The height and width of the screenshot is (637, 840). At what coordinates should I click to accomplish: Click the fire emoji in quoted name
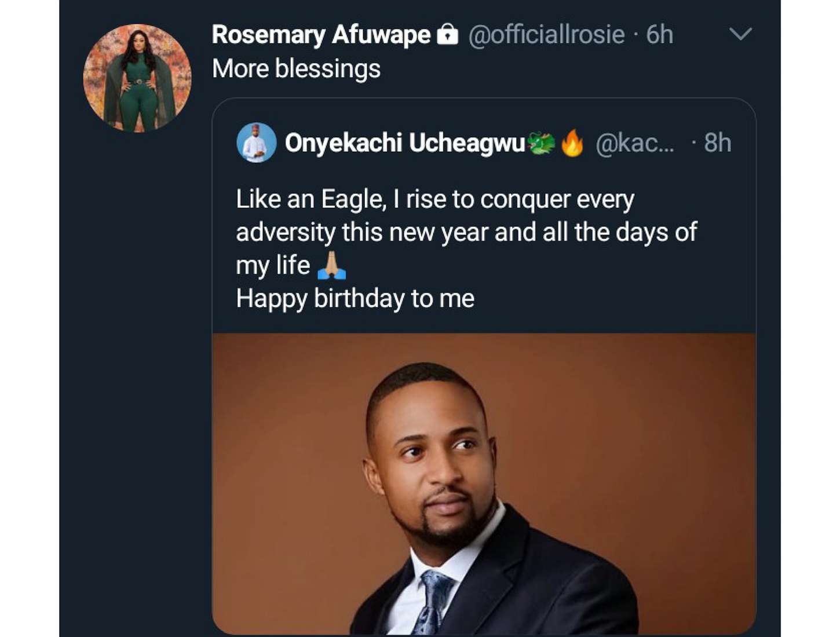pyautogui.click(x=572, y=143)
